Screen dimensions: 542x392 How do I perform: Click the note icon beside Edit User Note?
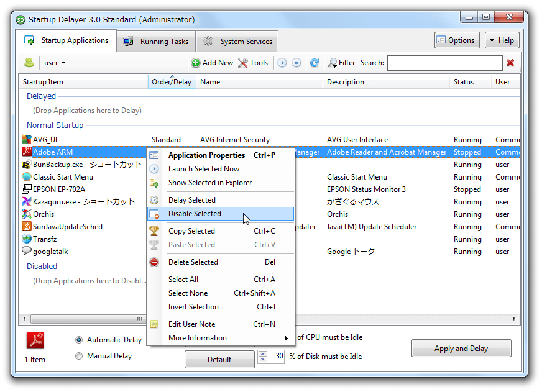coord(154,324)
